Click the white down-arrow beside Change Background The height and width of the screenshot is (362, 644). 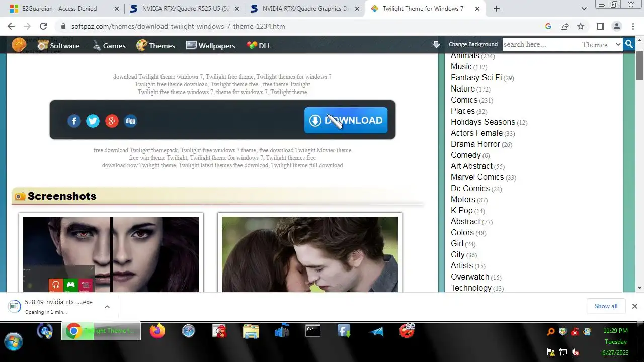(x=436, y=44)
